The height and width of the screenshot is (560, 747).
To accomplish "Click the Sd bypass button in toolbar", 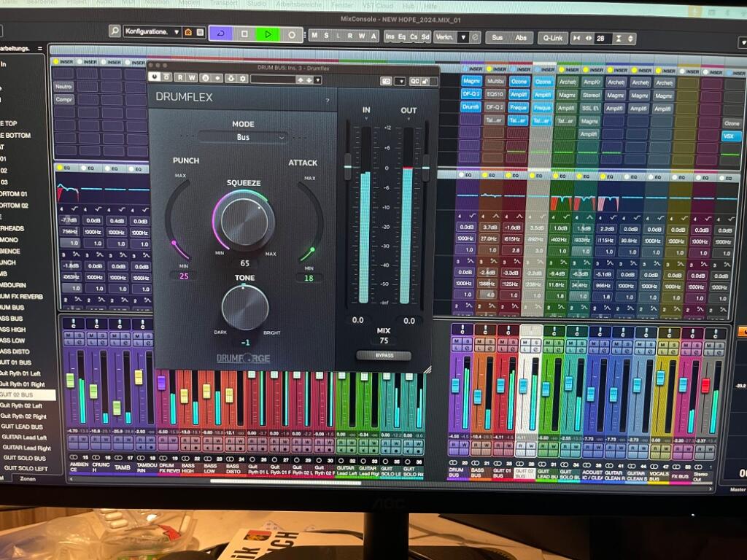I will (425, 37).
